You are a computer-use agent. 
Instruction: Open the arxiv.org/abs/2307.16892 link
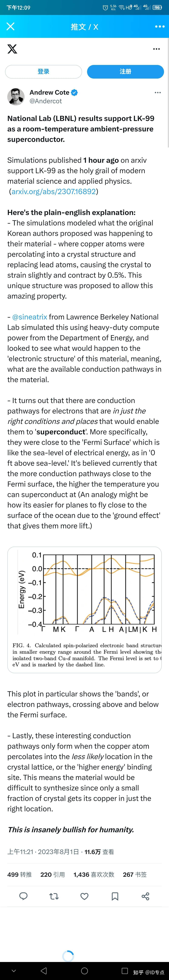pos(54,191)
